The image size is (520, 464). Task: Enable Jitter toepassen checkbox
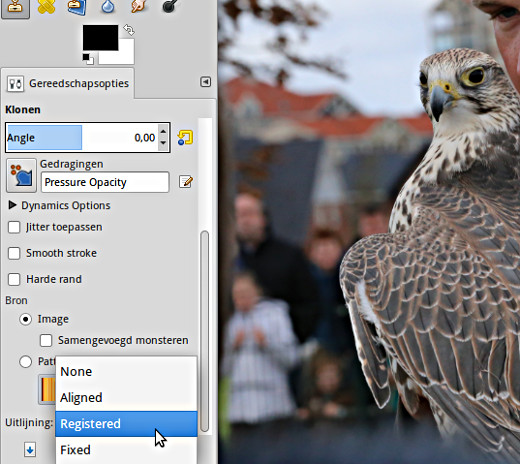14,227
